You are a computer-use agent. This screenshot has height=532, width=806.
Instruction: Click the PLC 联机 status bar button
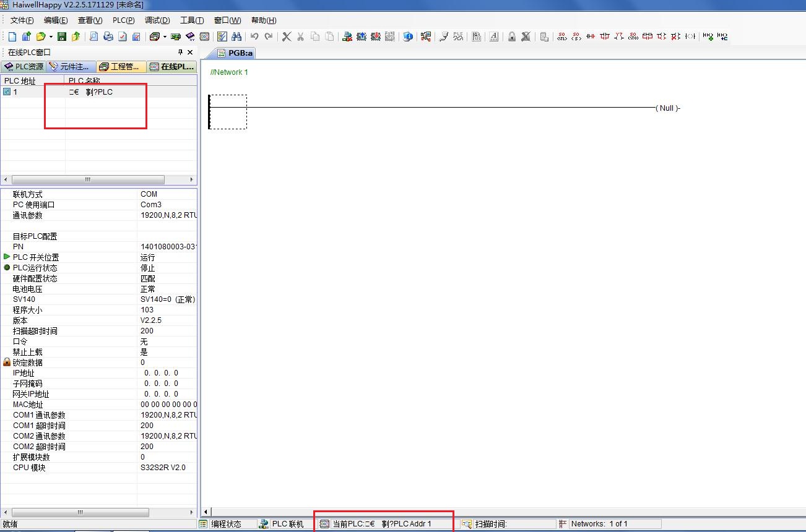click(x=282, y=524)
